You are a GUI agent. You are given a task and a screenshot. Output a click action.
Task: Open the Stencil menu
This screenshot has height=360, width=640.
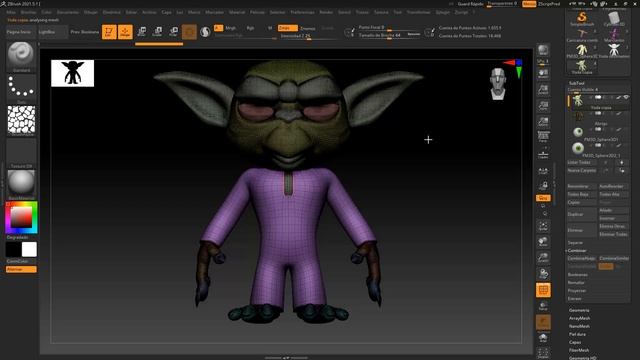(x=344, y=12)
